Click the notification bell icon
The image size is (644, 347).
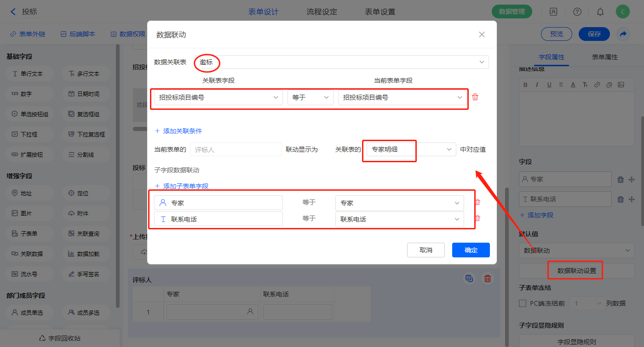pyautogui.click(x=600, y=12)
